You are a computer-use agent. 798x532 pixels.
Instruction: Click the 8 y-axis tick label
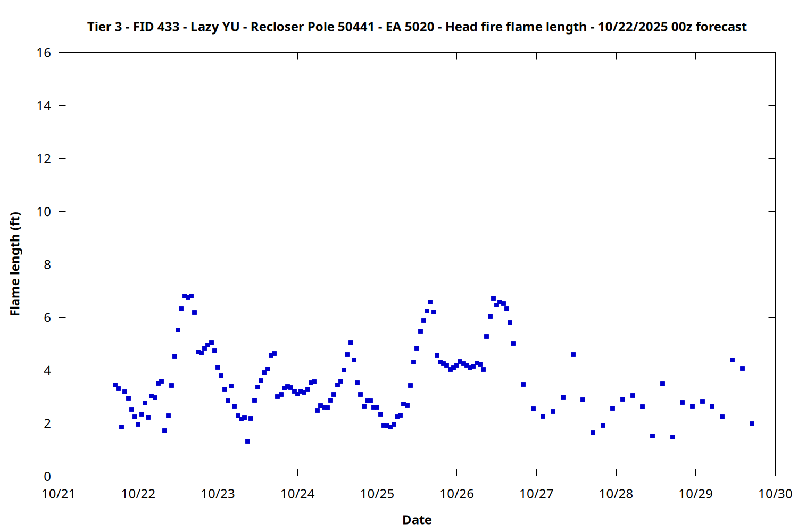[47, 264]
